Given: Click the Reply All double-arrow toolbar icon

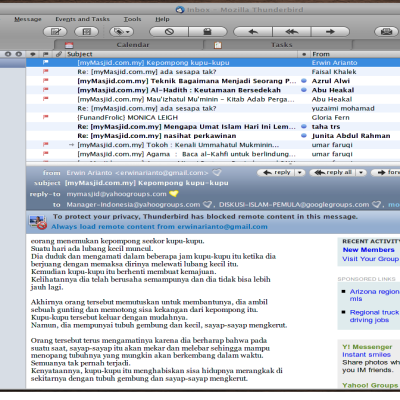Looking at the screenshot, I should 292,32.
